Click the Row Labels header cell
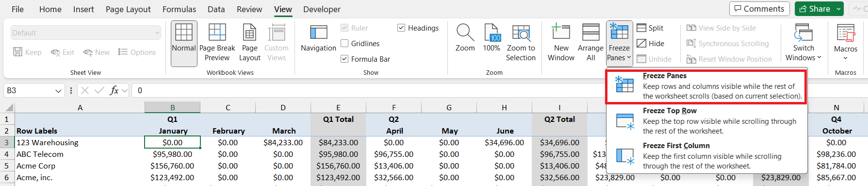 80,131
